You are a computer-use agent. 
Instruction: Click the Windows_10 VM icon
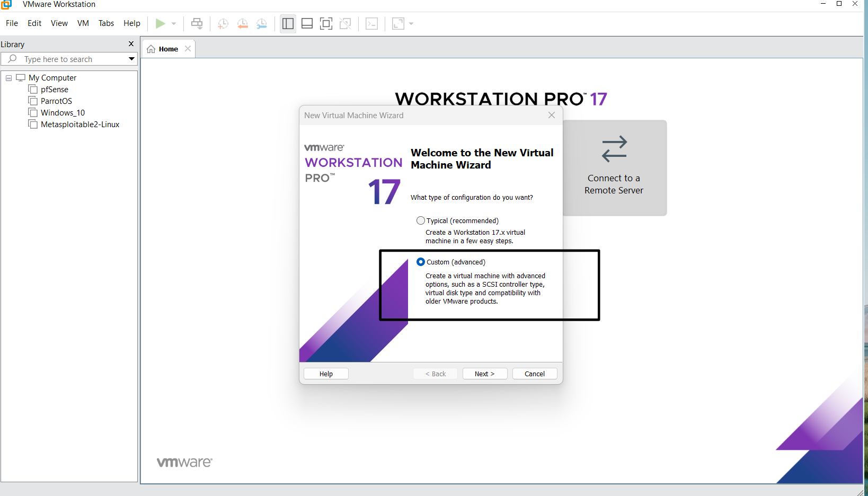(33, 112)
